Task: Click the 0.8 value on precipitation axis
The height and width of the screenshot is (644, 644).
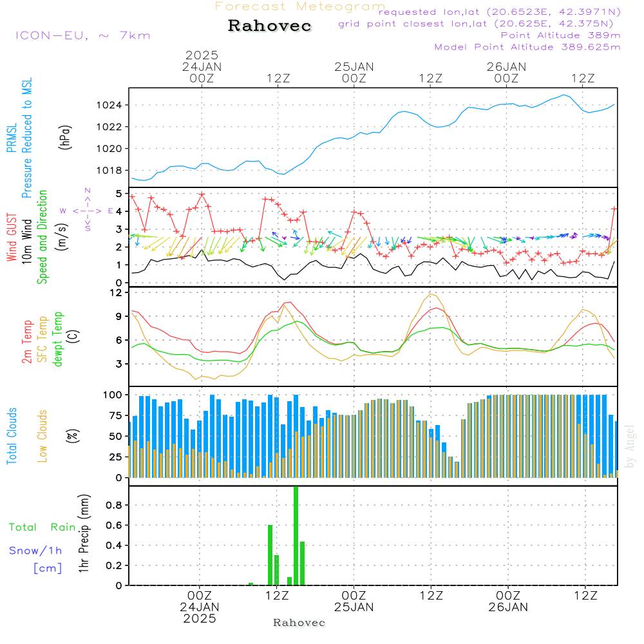Action: point(114,505)
